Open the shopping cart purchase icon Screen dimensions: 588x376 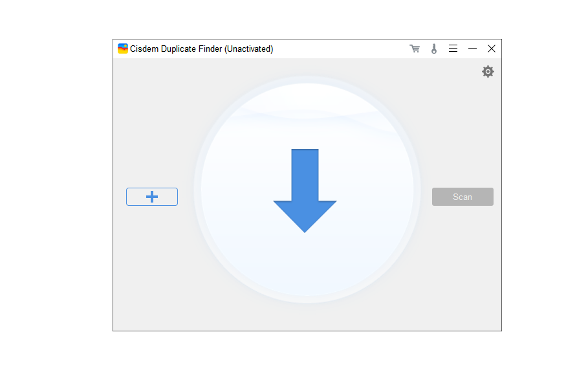pos(415,49)
